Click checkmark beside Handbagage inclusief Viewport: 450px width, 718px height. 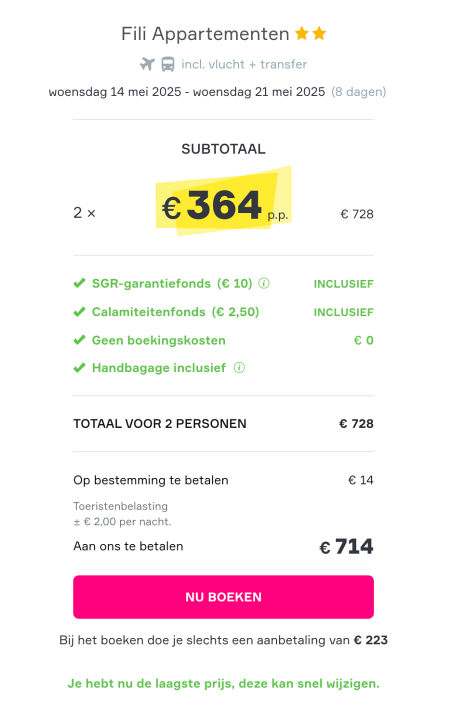(x=79, y=368)
